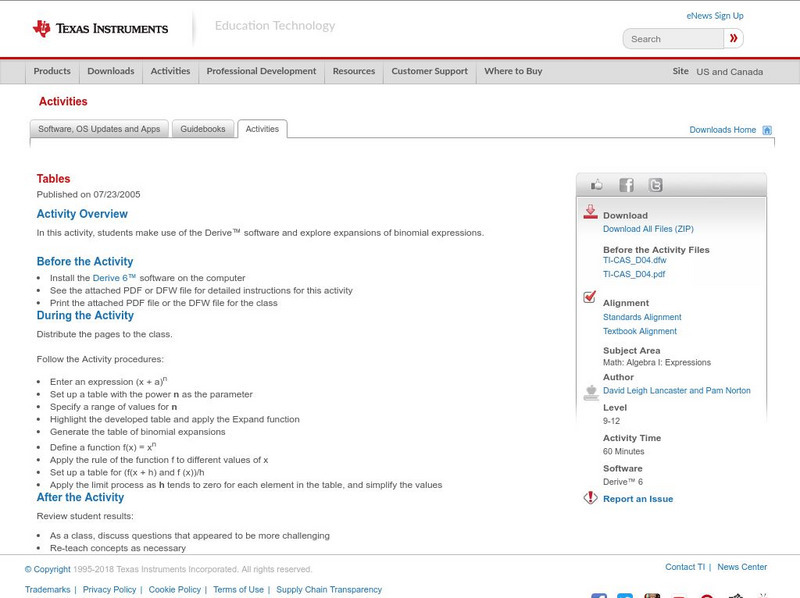Screen dimensions: 800x598
Task: Click the footer Facebook icon
Action: [x=598, y=595]
